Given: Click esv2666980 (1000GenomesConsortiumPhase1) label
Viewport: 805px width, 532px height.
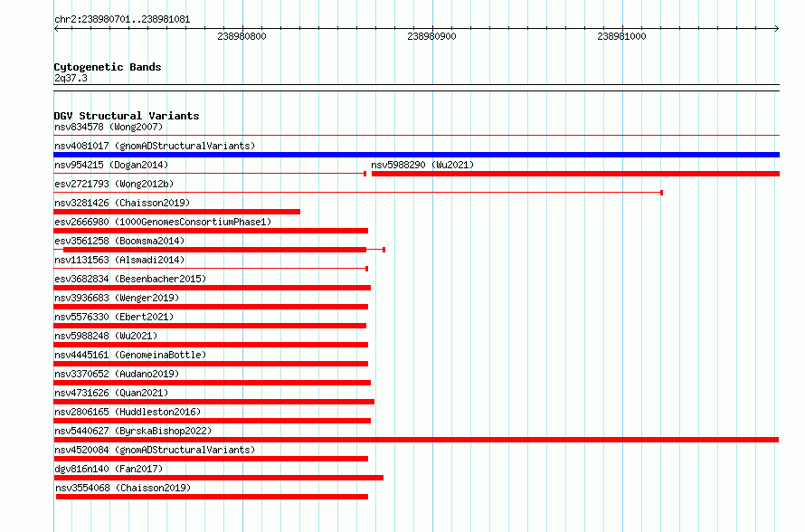Looking at the screenshot, I should pos(163,222).
